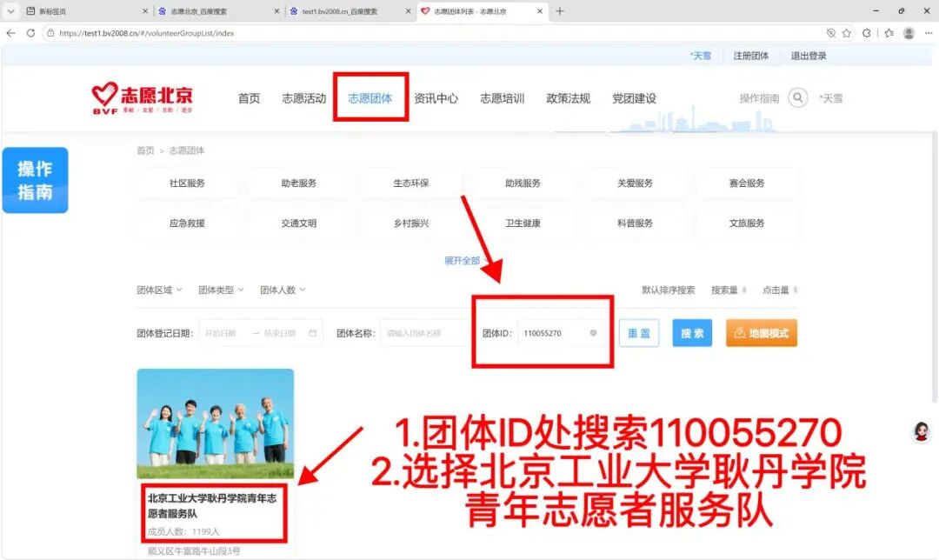This screenshot has width=939, height=560.
Task: Reload the page with refresh icon
Action: [30, 33]
